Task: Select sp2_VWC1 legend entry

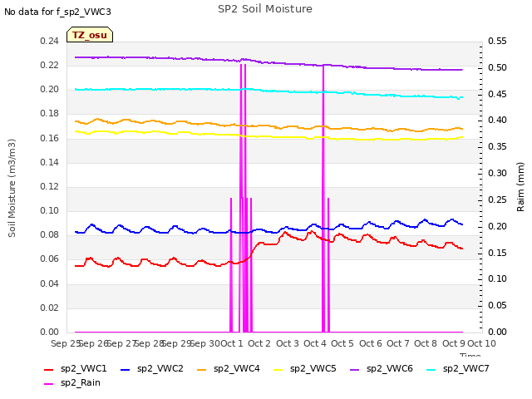Action: click(76, 369)
